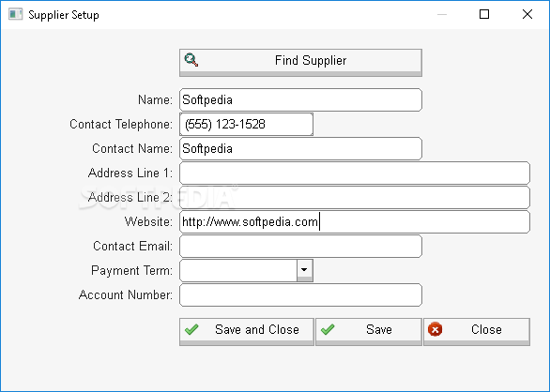
Task: Click the Contact Email field
Action: tap(300, 246)
